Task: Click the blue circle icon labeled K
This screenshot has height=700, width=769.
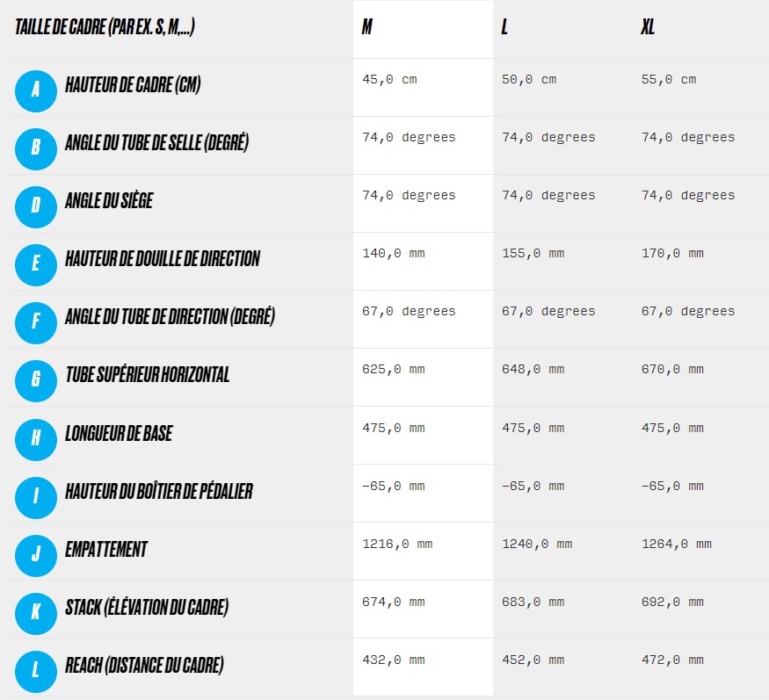Action: pyautogui.click(x=36, y=613)
